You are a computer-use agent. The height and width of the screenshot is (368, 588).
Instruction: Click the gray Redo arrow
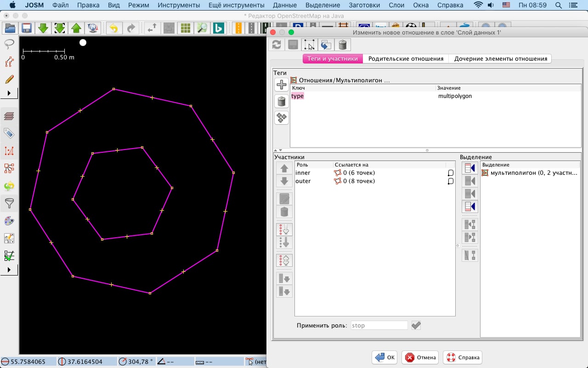point(131,28)
